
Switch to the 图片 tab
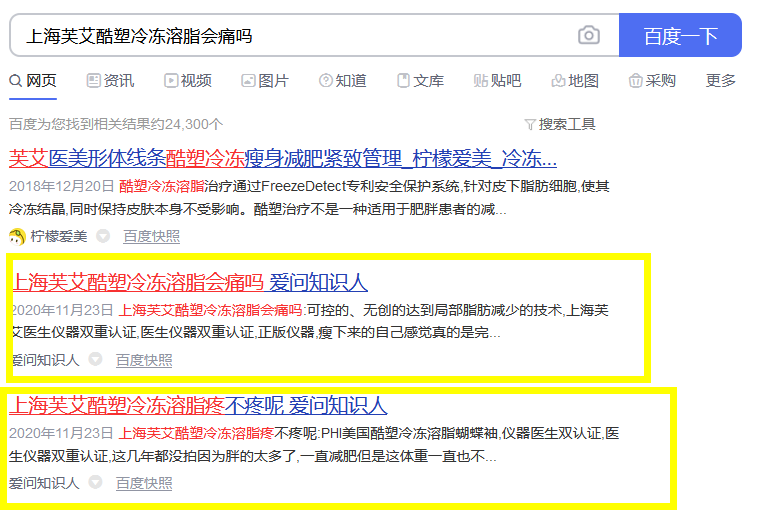click(265, 80)
